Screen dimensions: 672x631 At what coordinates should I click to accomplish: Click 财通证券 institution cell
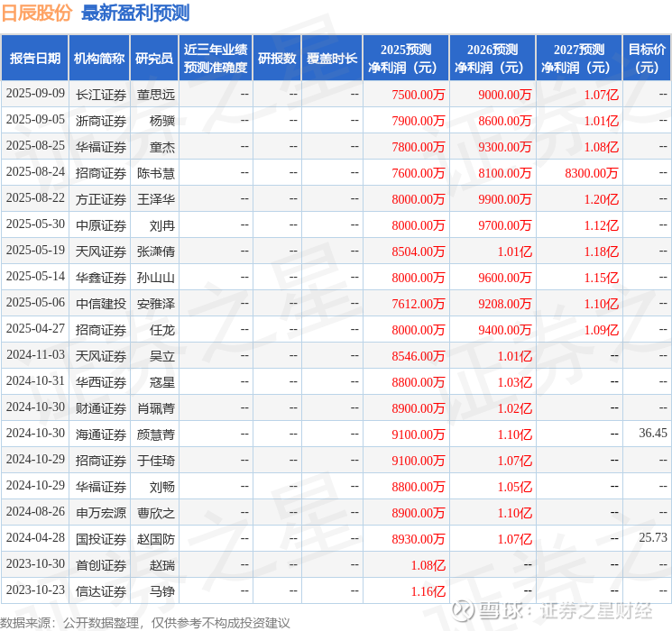(101, 408)
